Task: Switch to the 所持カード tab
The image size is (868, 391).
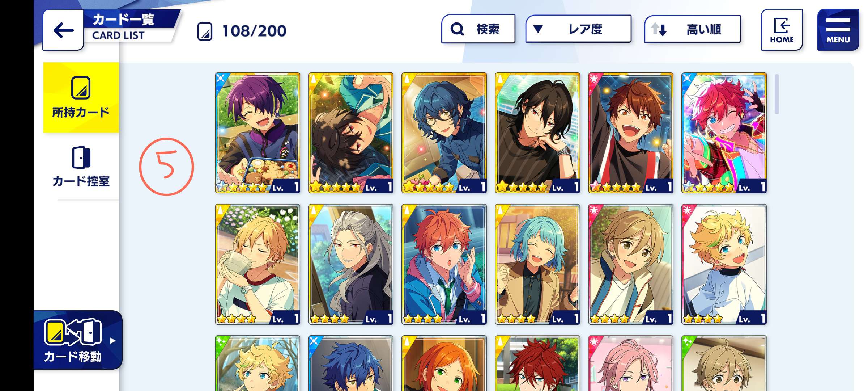Action: tap(81, 97)
